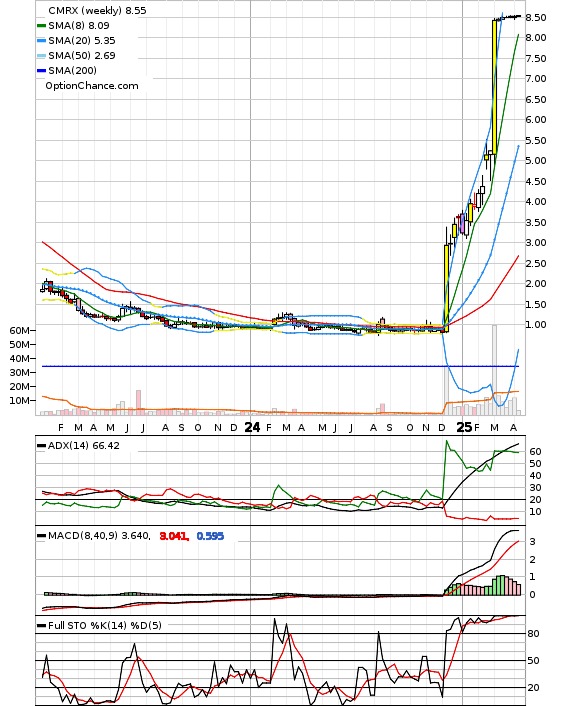Click the dark blue SMA(200) legend swatch
This screenshot has width=566, height=706.
pyautogui.click(x=41, y=70)
